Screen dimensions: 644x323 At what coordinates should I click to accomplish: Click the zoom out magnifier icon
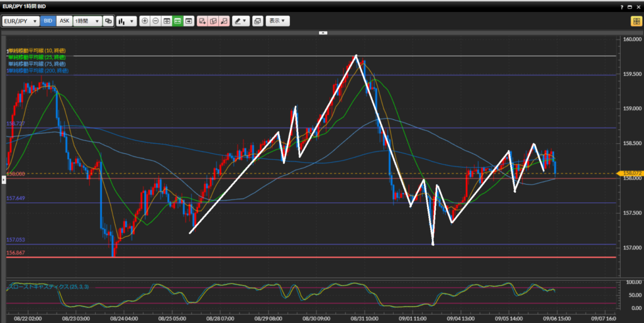pos(156,21)
